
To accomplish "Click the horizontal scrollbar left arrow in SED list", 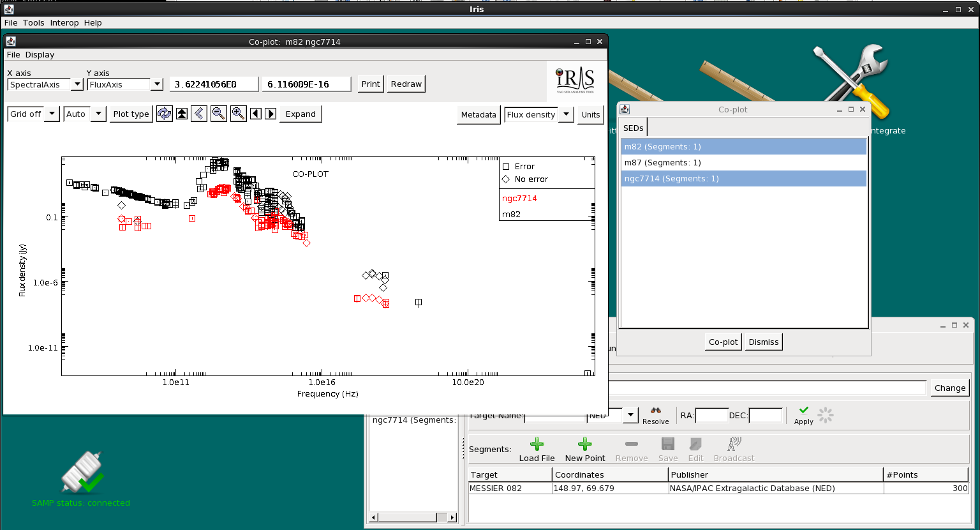I will pos(375,517).
